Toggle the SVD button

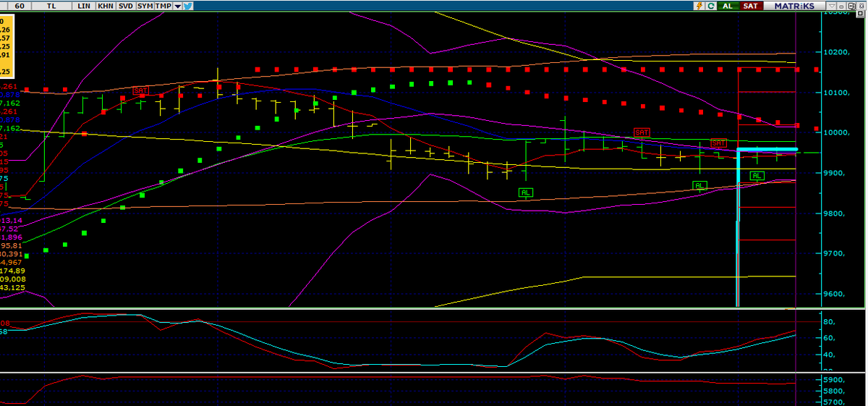[x=126, y=6]
